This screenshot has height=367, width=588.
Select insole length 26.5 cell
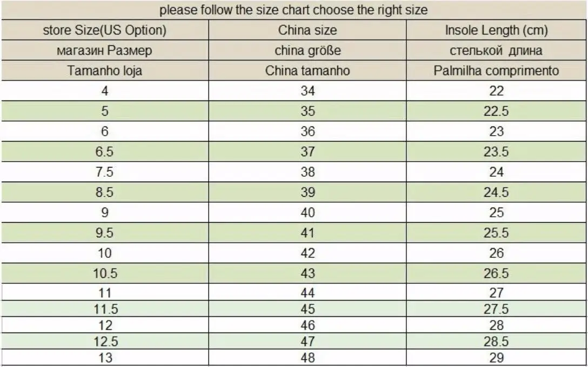[497, 273]
